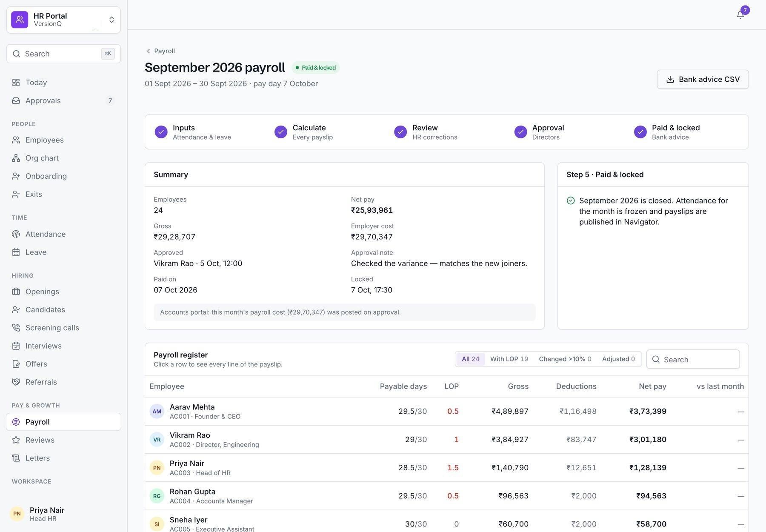This screenshot has height=532, width=766.
Task: Click the Approvals inbox icon
Action: click(16, 100)
